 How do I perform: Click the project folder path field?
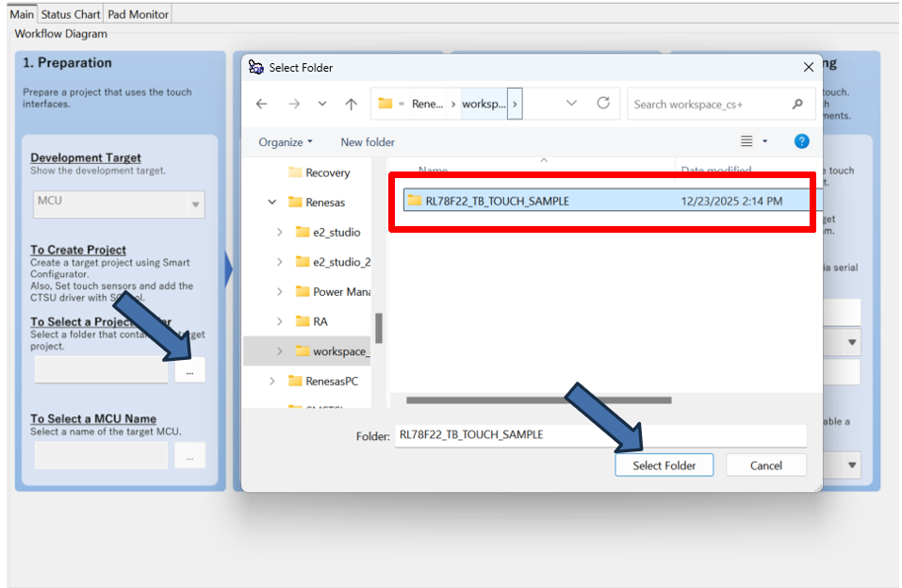[101, 370]
